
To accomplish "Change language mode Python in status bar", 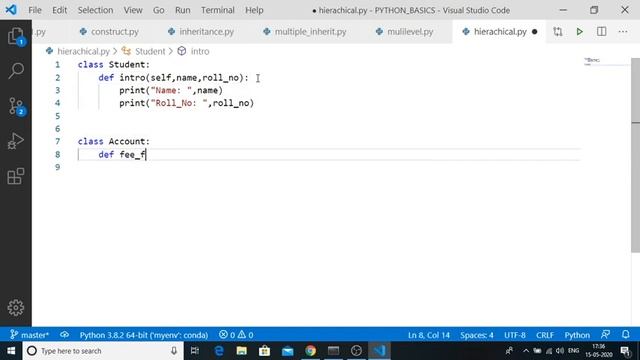I will tap(577, 335).
